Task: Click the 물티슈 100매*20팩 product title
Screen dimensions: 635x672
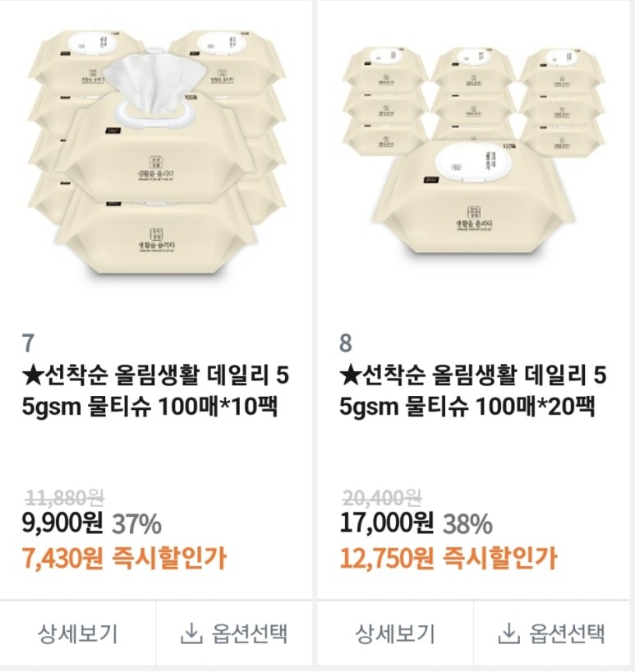Action: click(474, 391)
